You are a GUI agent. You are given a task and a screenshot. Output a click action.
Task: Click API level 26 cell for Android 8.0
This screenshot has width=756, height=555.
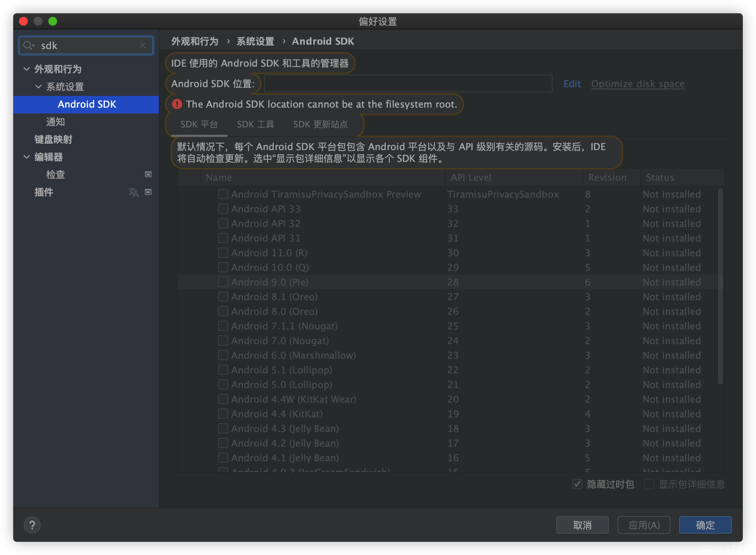(453, 311)
